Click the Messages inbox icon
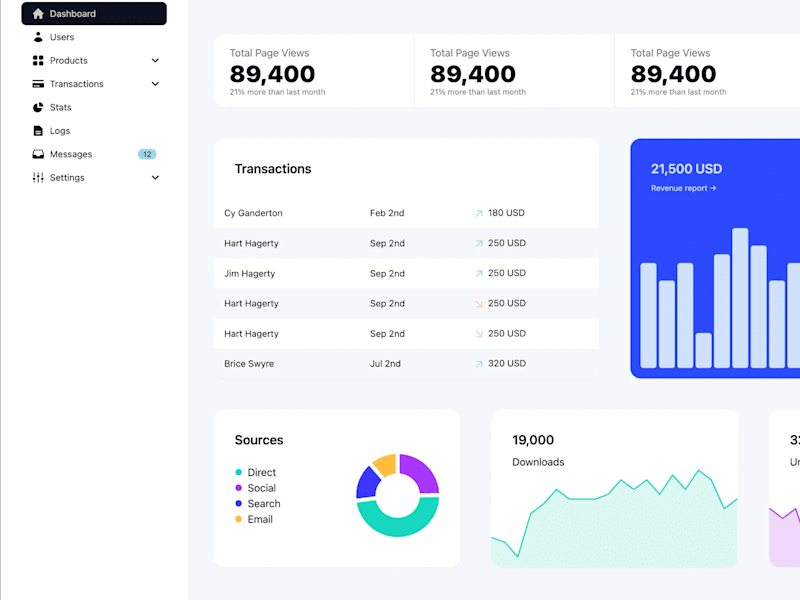The image size is (800, 600). [x=38, y=154]
